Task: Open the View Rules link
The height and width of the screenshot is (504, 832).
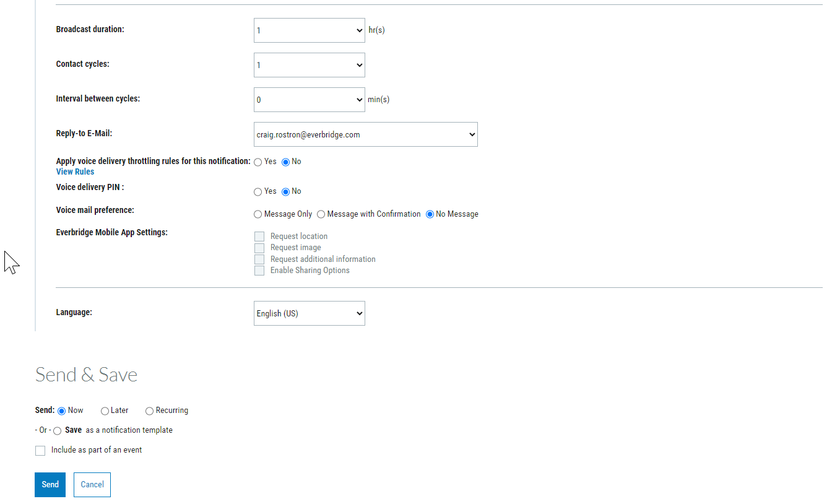Action: click(75, 172)
